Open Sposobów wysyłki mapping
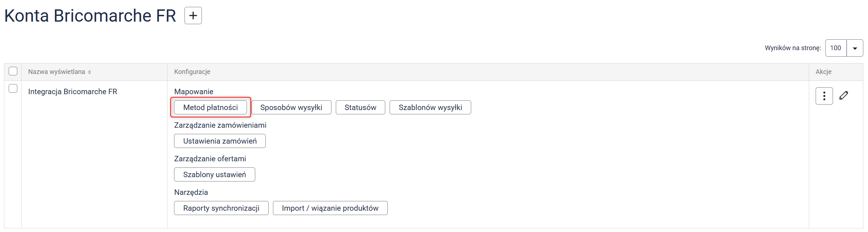 pyautogui.click(x=291, y=108)
